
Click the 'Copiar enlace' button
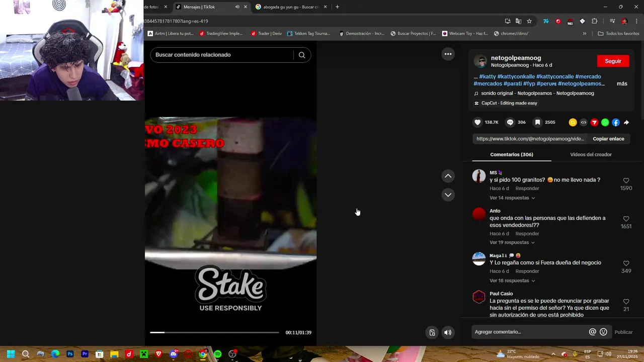point(608,139)
